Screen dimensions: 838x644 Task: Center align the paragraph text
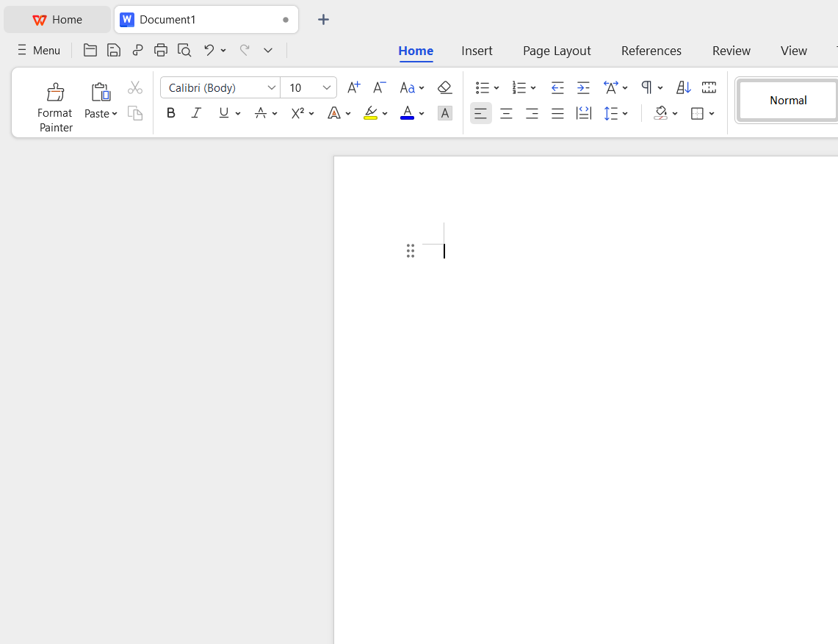pyautogui.click(x=506, y=113)
